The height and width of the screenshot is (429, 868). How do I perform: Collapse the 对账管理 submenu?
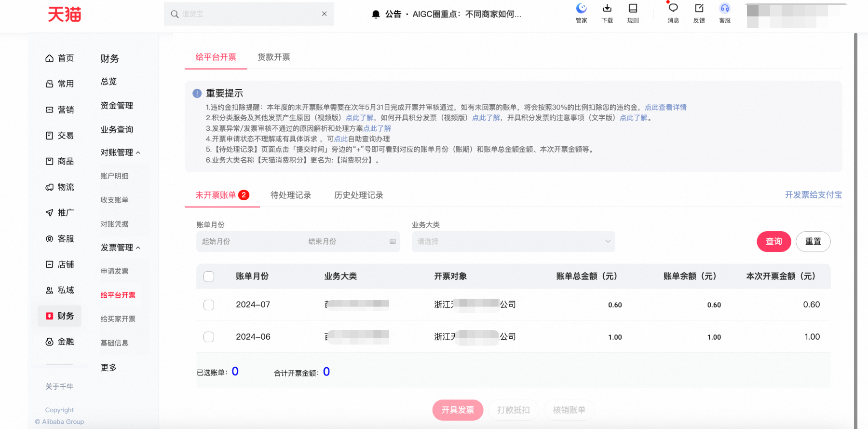pyautogui.click(x=121, y=152)
